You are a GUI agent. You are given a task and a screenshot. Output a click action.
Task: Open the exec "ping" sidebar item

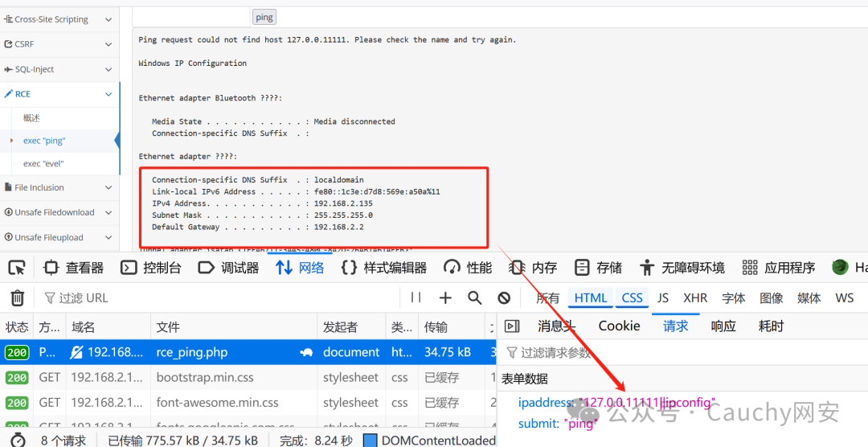coord(44,141)
